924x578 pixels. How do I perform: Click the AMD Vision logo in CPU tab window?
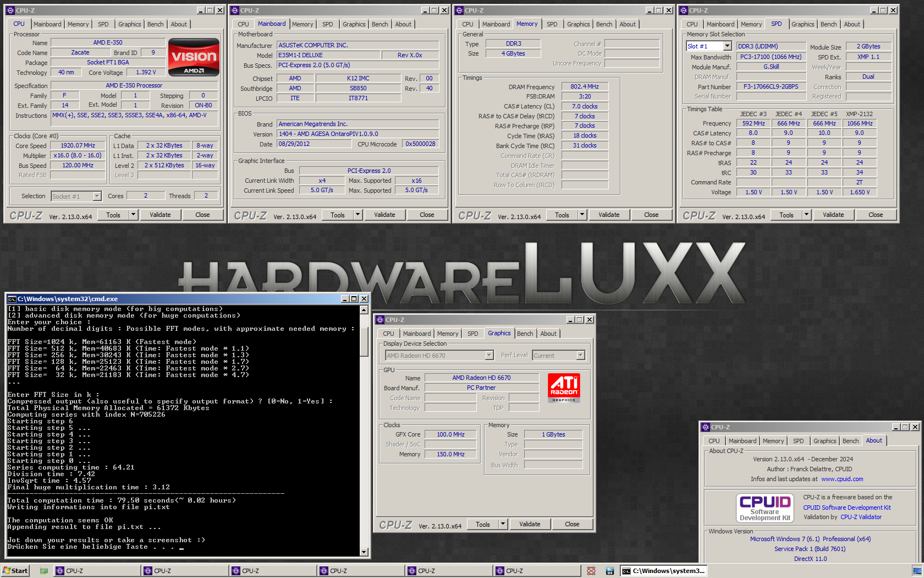click(194, 57)
